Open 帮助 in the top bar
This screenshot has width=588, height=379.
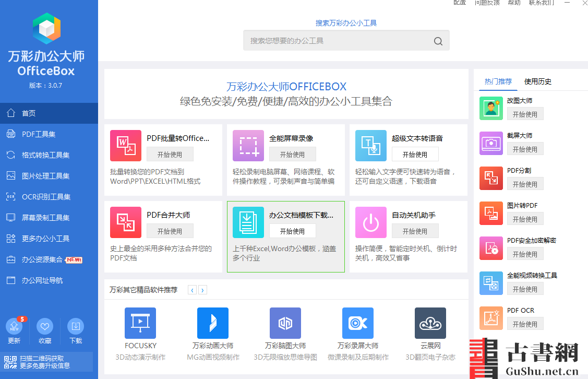tap(514, 2)
